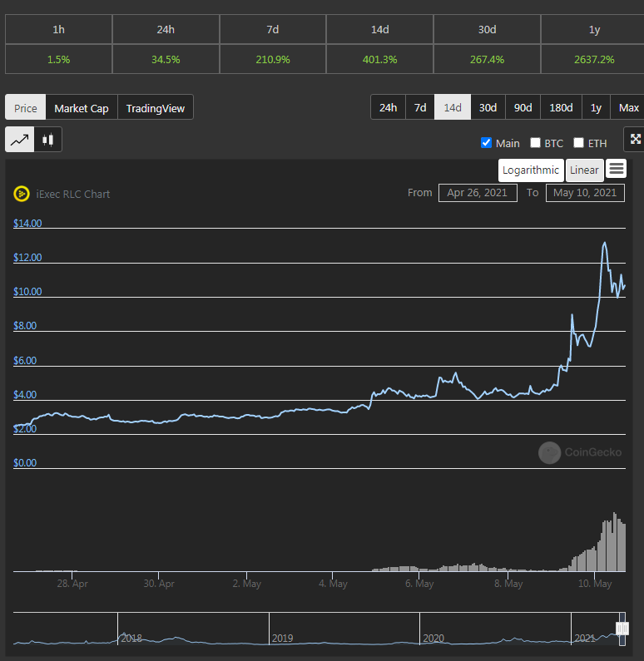This screenshot has height=661, width=644.
Task: Click the 4. May date axis label
Action: point(333,584)
